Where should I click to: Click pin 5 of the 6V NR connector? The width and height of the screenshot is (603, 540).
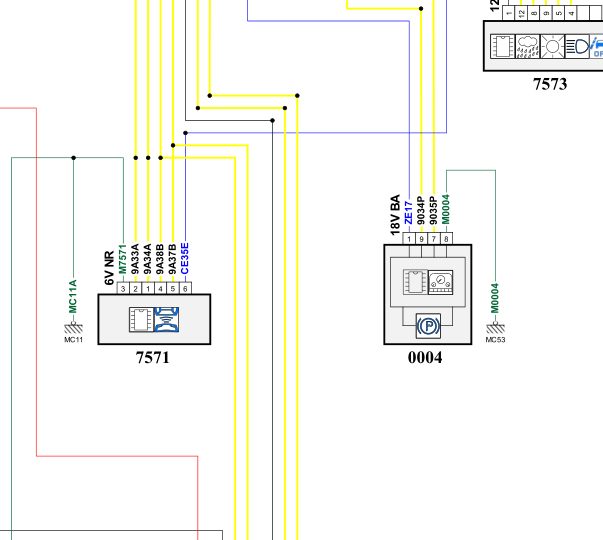173,288
